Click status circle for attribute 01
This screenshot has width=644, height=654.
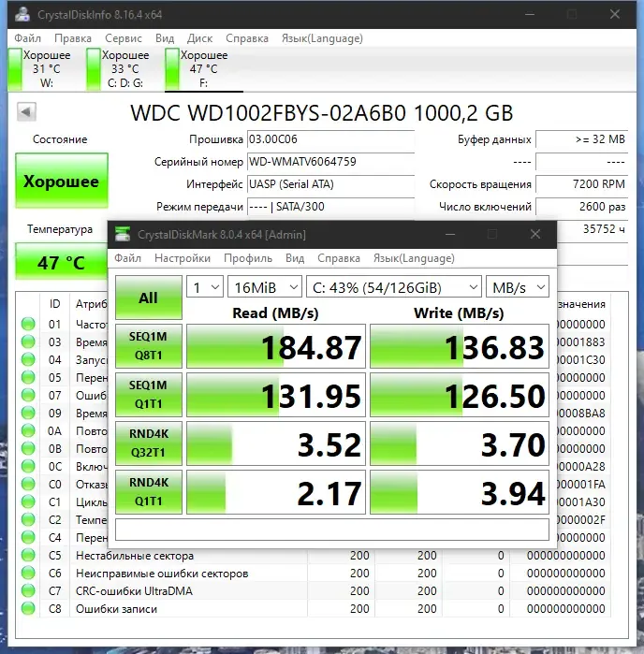click(28, 324)
